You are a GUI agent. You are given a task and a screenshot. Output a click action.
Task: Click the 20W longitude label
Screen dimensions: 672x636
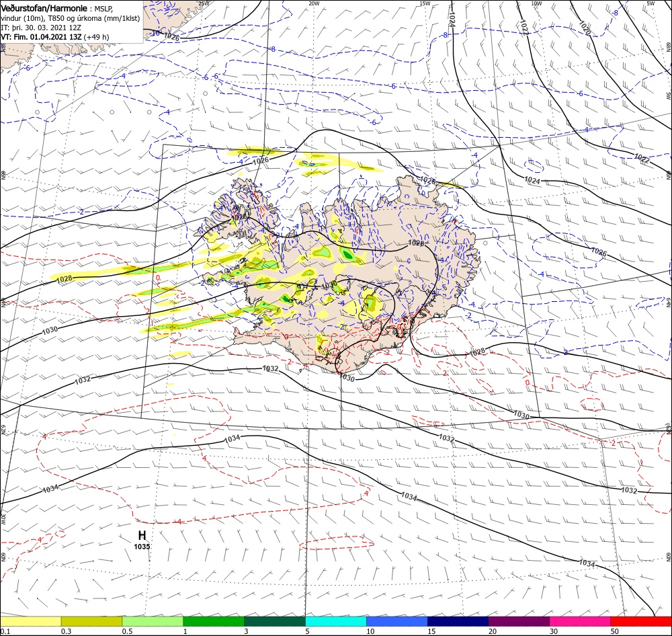pyautogui.click(x=314, y=3)
